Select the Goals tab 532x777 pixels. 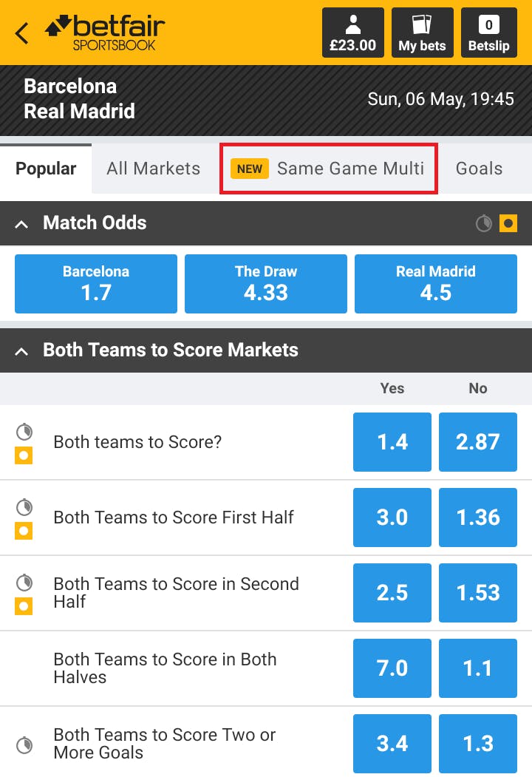(x=479, y=169)
